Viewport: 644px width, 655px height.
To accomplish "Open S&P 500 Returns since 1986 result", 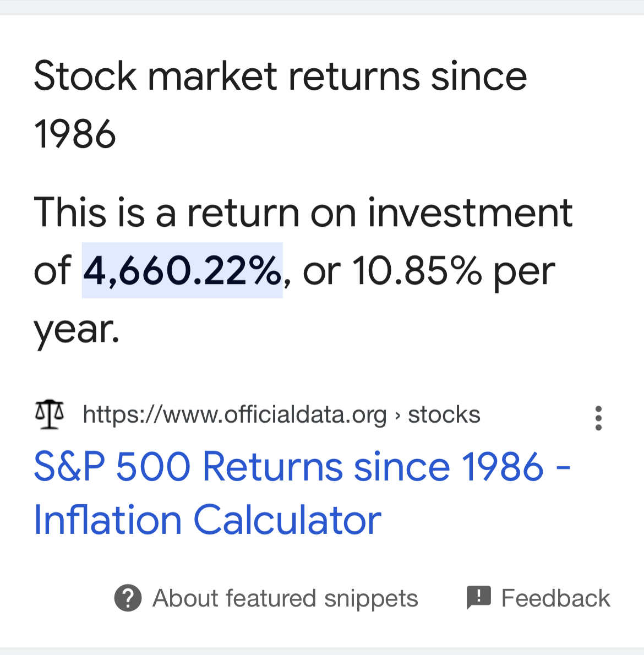I will [302, 466].
